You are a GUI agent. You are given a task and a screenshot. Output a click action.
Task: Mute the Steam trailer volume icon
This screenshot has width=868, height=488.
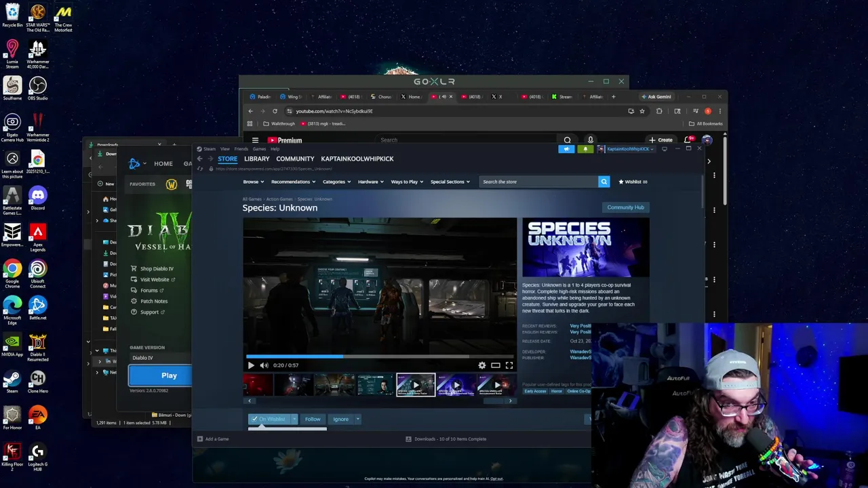coord(264,365)
